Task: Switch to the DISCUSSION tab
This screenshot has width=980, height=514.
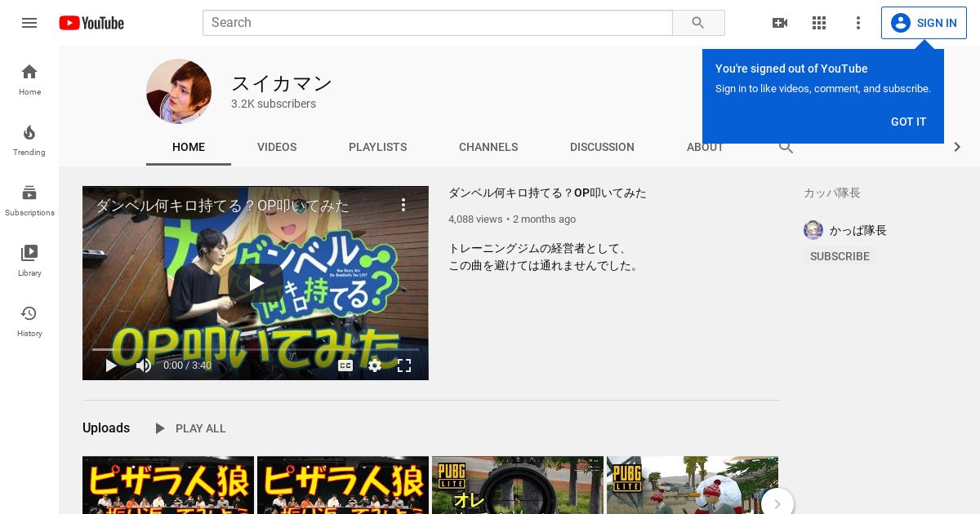Action: [x=602, y=147]
